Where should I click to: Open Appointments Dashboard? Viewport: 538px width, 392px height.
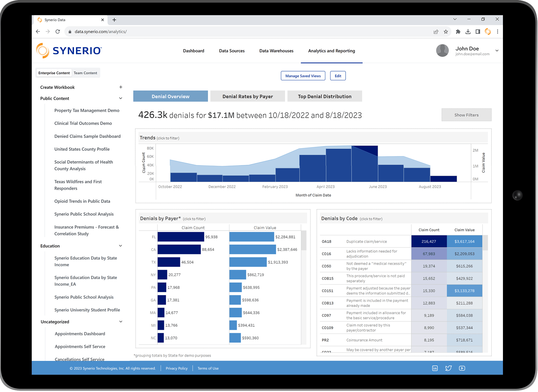pyautogui.click(x=80, y=334)
